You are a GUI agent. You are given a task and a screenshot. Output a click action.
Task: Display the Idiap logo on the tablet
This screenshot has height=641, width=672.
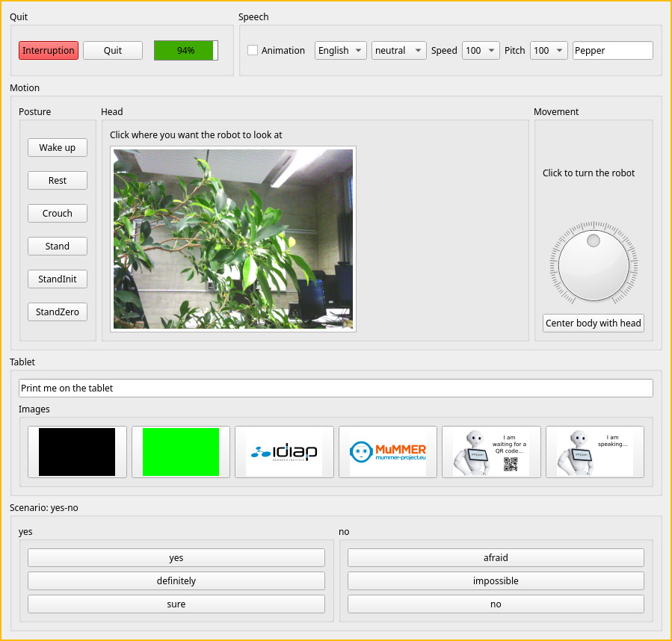tap(284, 451)
